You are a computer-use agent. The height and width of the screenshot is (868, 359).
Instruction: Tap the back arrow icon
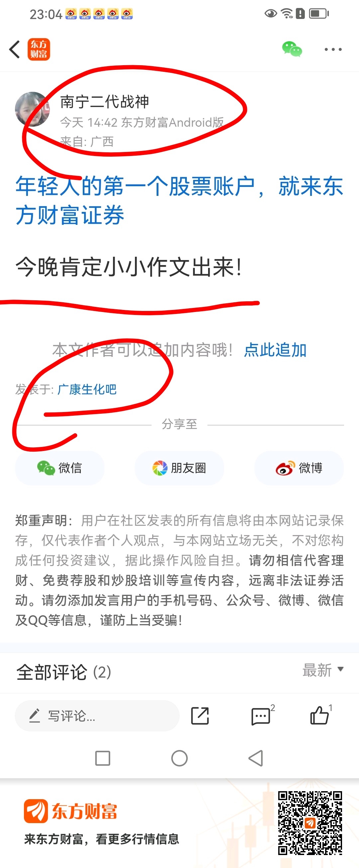tap(15, 50)
